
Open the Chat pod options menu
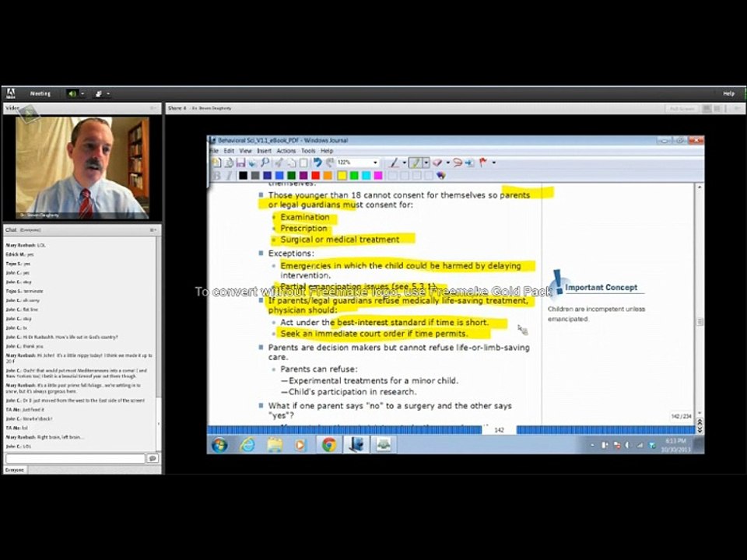pyautogui.click(x=153, y=230)
